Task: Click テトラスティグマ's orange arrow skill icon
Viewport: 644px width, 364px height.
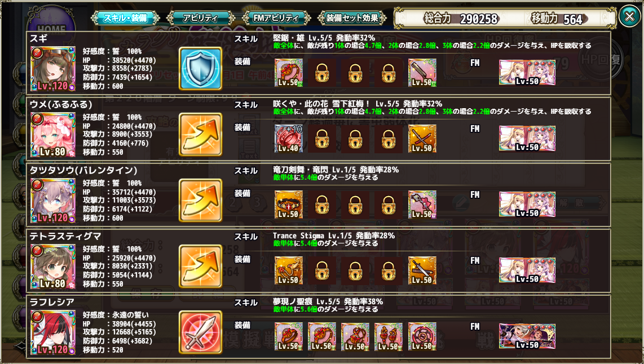Action: pos(200,266)
